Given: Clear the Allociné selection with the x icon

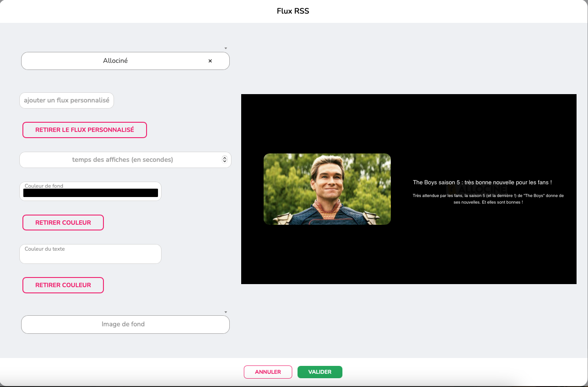Looking at the screenshot, I should 210,61.
